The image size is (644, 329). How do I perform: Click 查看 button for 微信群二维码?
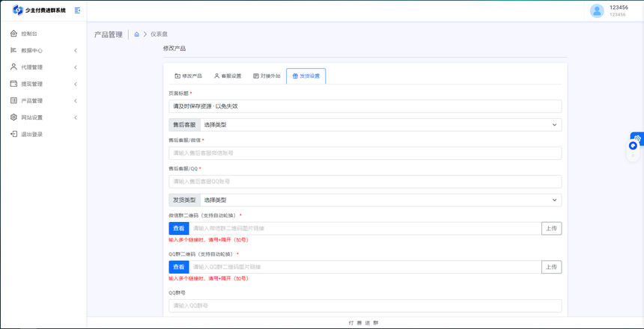179,229
